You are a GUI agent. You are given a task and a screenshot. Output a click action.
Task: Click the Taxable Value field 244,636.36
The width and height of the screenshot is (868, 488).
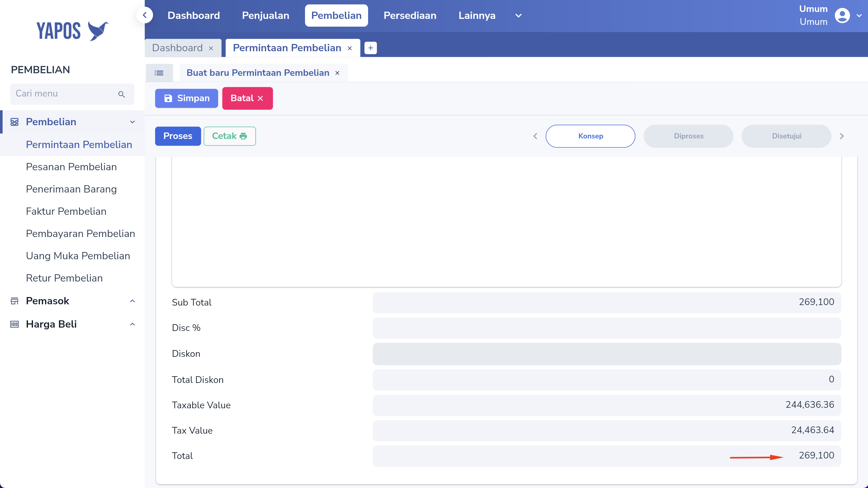click(x=607, y=405)
